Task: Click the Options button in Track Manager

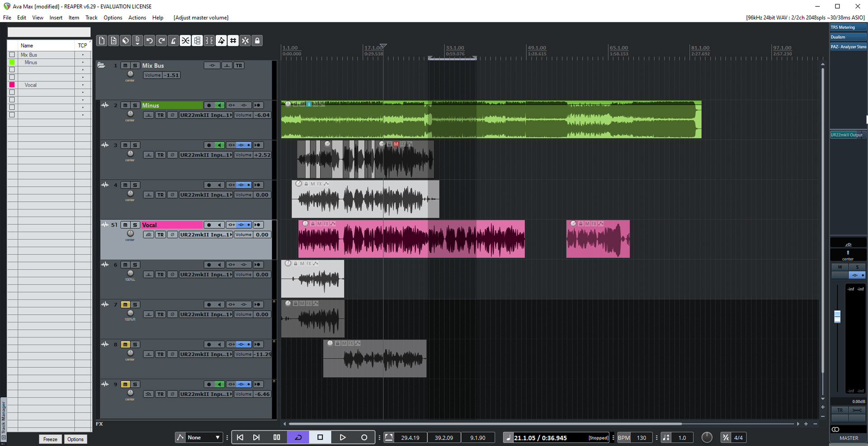Action: pos(75,439)
